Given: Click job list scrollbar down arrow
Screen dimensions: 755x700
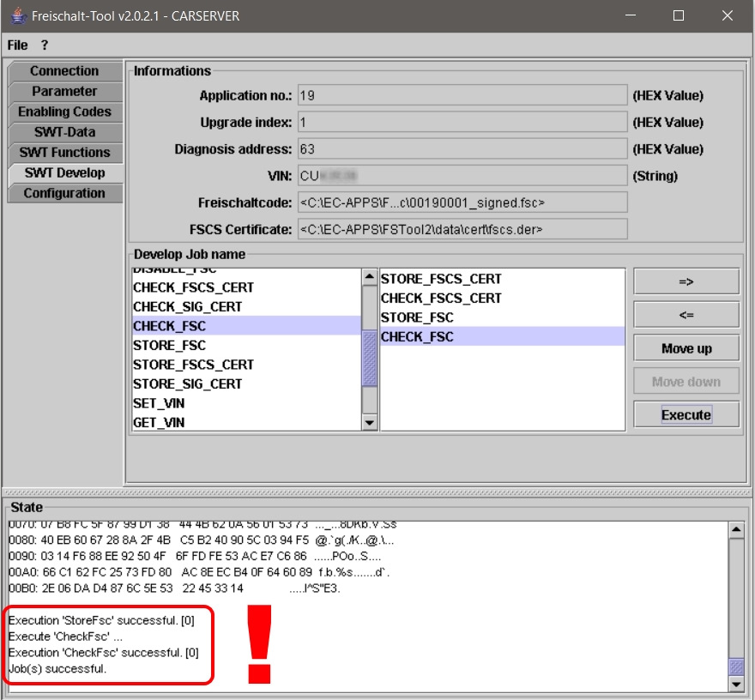Looking at the screenshot, I should 369,423.
